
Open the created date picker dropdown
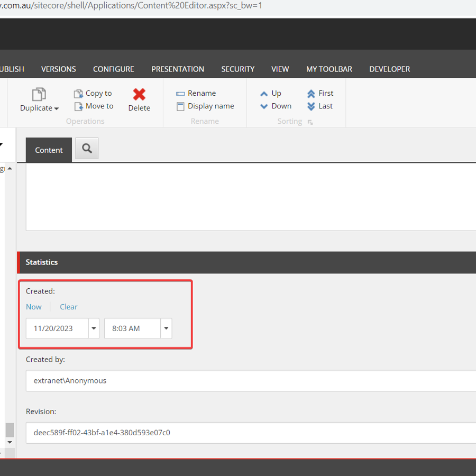pyautogui.click(x=94, y=328)
